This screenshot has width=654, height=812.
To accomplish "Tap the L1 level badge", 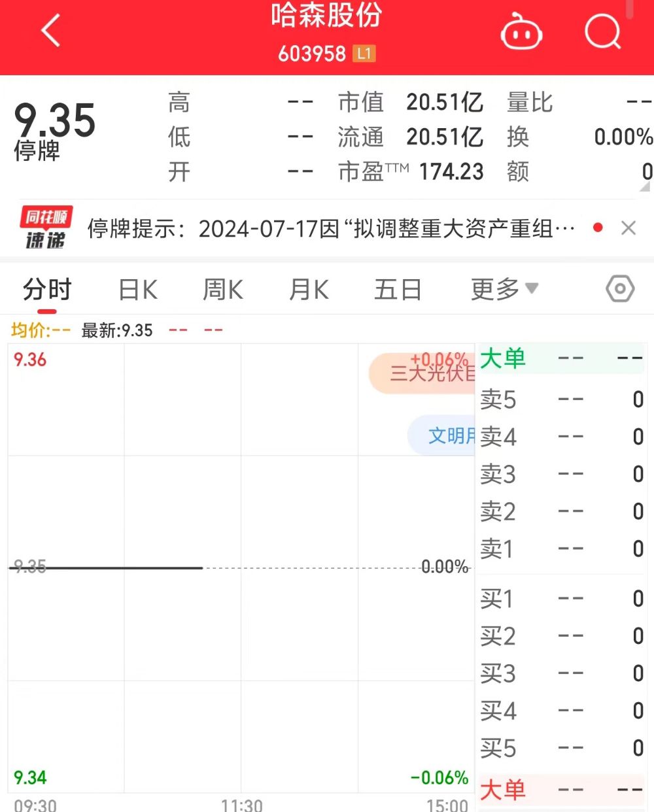I will pyautogui.click(x=364, y=54).
